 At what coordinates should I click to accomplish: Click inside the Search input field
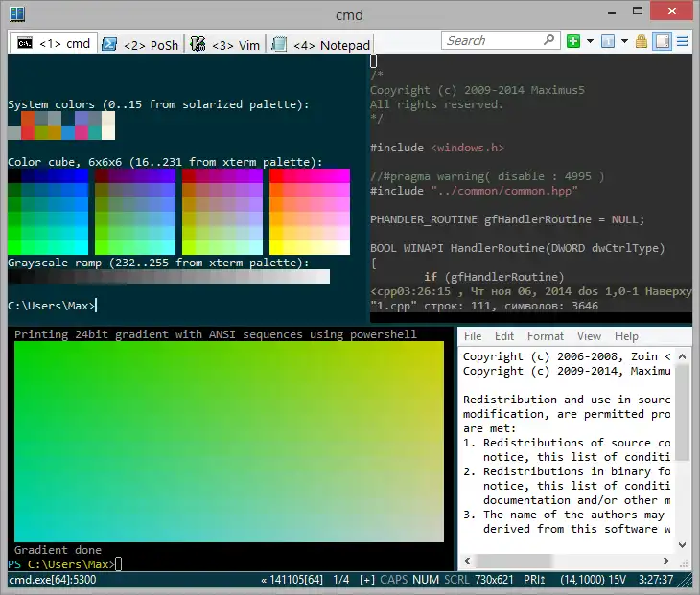(x=492, y=41)
